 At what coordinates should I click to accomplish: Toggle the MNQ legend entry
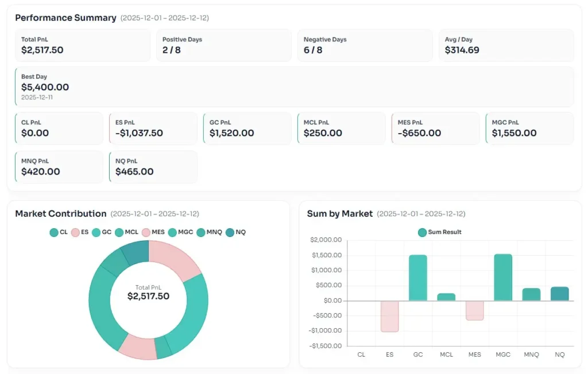tap(201, 232)
